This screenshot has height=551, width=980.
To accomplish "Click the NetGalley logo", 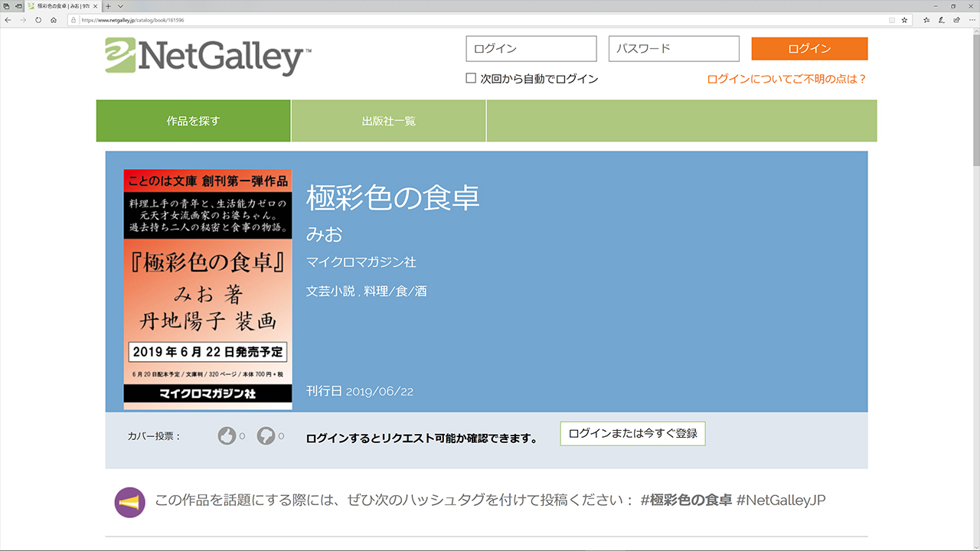I will click(x=208, y=56).
